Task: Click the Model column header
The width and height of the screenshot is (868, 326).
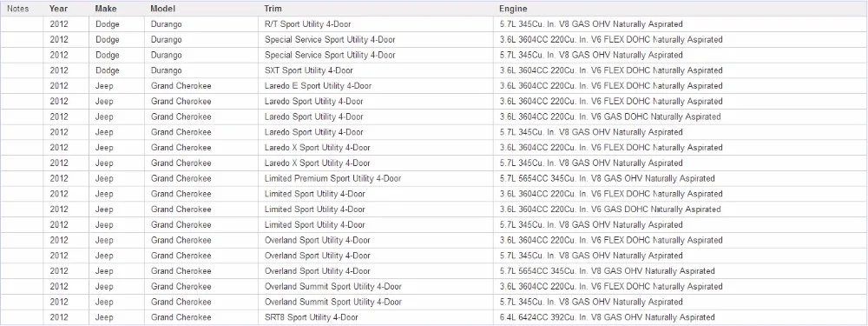Action: coord(201,9)
